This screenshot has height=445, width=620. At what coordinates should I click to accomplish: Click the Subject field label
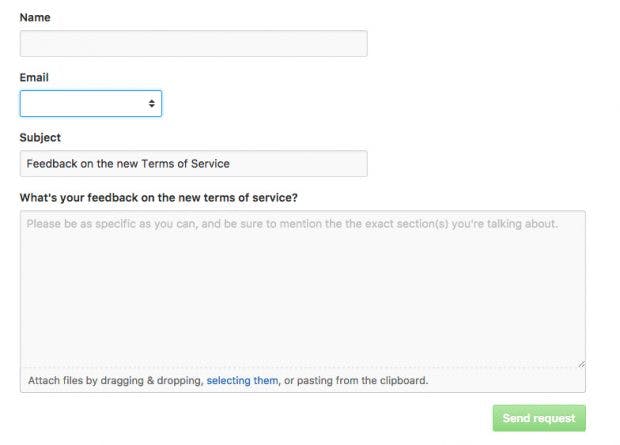(x=40, y=138)
